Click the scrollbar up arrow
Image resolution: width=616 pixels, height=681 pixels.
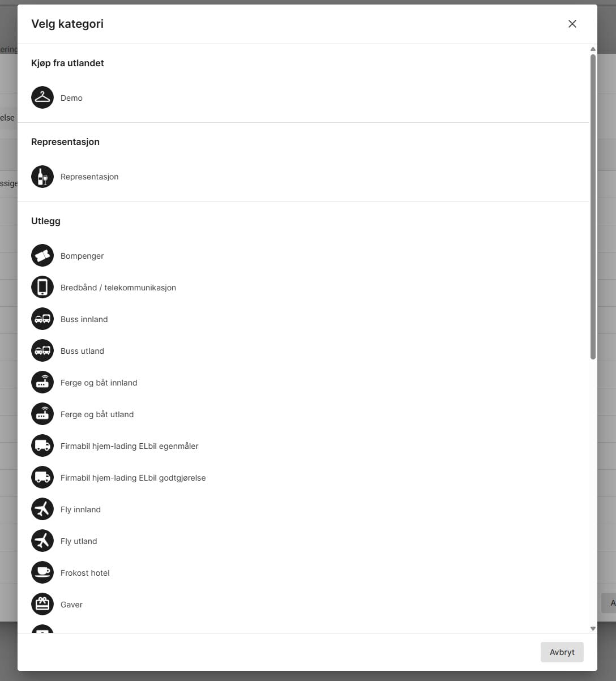[593, 49]
